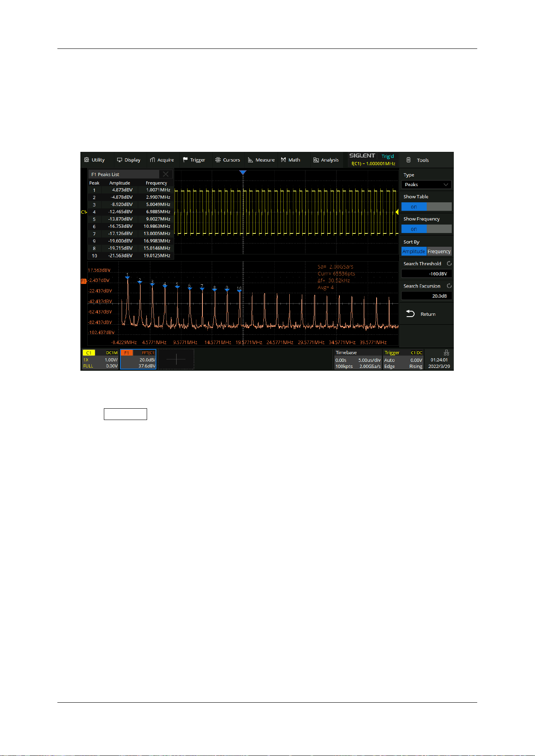Click the date and time display
535x756 pixels.
coord(439,363)
